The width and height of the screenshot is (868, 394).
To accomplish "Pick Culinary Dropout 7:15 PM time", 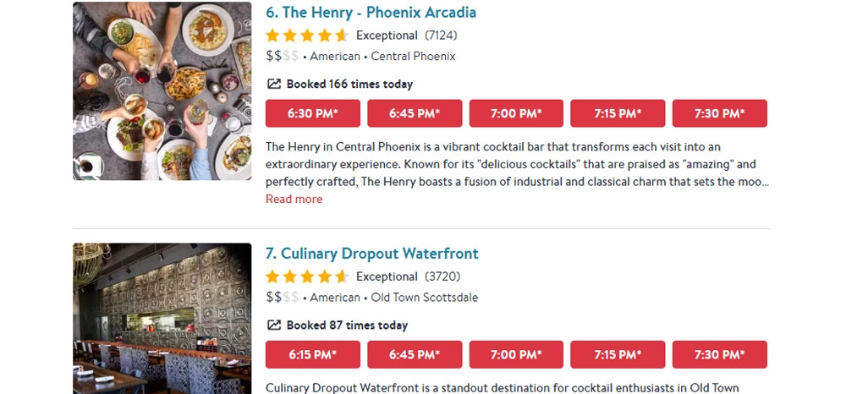I will click(618, 354).
